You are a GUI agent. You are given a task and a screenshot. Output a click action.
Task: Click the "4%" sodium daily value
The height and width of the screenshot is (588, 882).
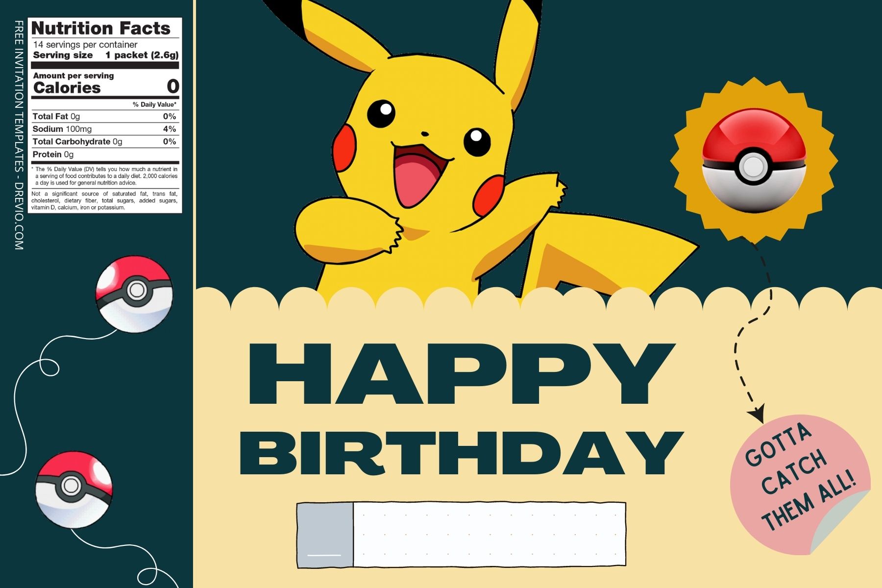pyautogui.click(x=170, y=129)
